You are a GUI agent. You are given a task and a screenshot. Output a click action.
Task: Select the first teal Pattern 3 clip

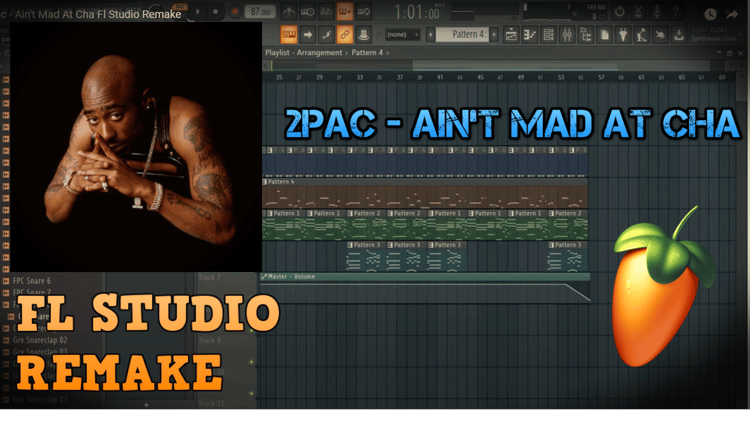367,257
